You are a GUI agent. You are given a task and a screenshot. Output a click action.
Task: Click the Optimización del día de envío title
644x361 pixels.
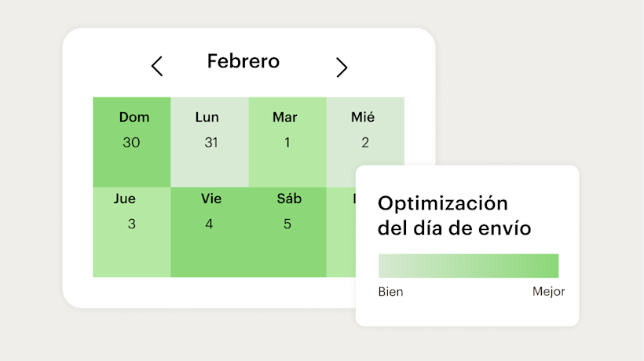[455, 216]
